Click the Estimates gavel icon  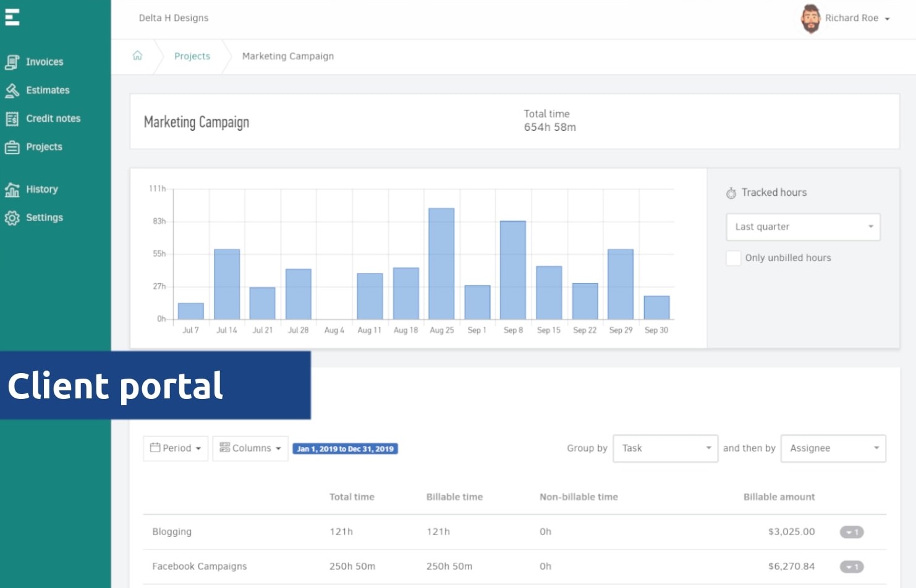[x=12, y=90]
